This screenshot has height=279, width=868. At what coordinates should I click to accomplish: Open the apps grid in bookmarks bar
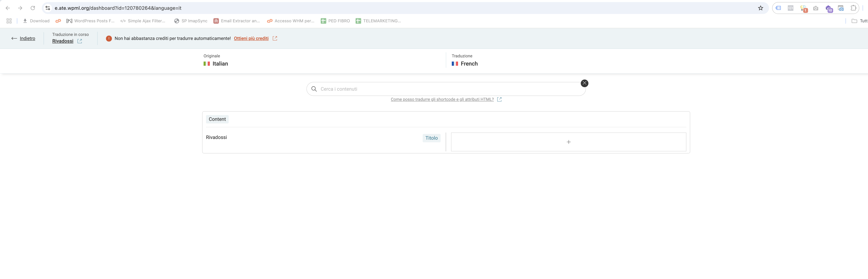9,21
